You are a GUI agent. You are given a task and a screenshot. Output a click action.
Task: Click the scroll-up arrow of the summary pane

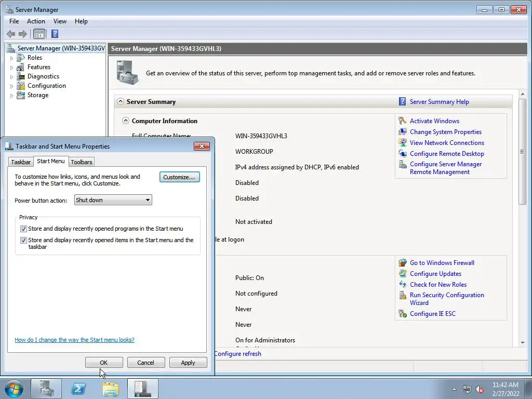523,94
